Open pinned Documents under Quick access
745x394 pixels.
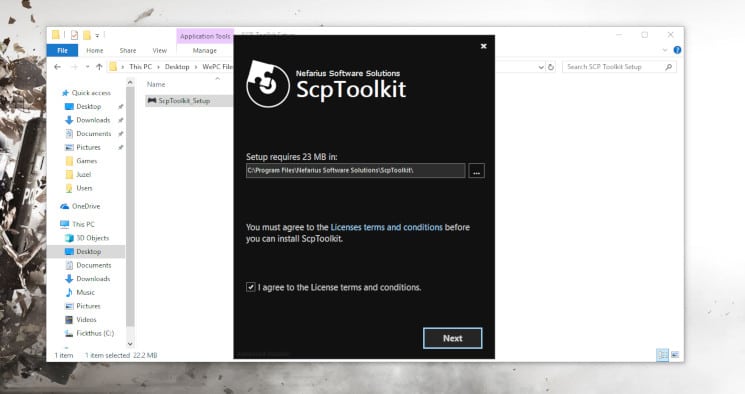click(94, 134)
